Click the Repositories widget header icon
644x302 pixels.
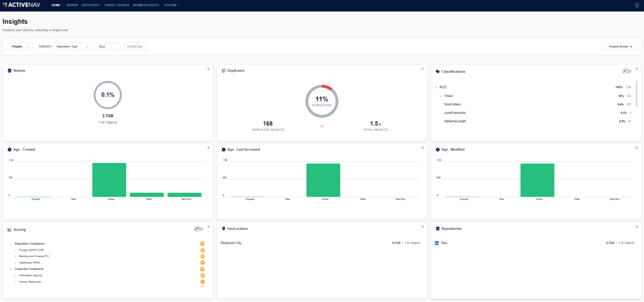[438, 229]
